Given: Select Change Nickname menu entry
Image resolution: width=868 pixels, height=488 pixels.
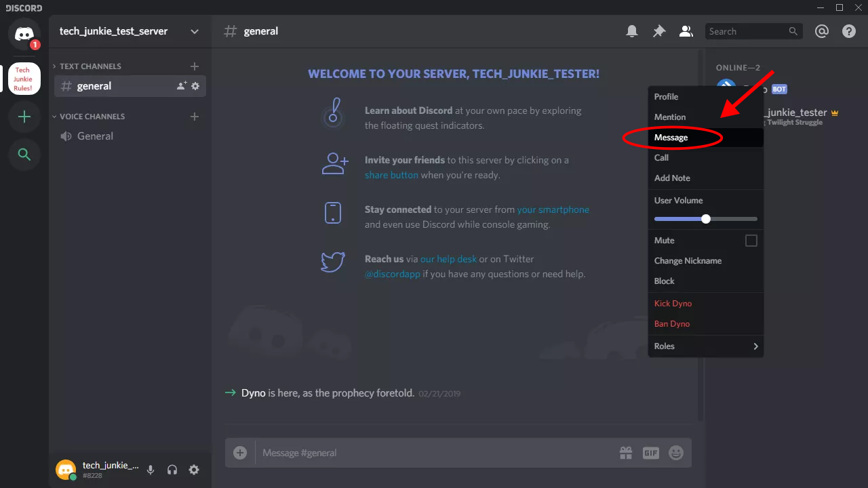Looking at the screenshot, I should [706, 261].
